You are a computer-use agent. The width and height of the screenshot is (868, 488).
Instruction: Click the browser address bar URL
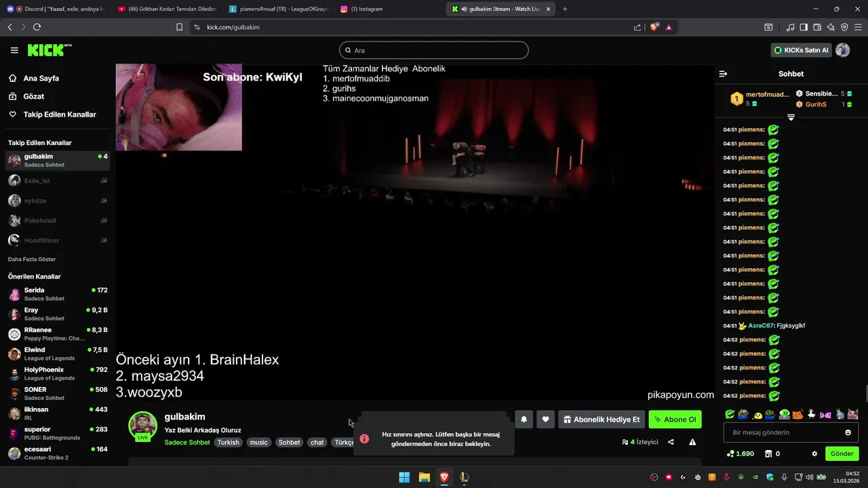tap(233, 27)
